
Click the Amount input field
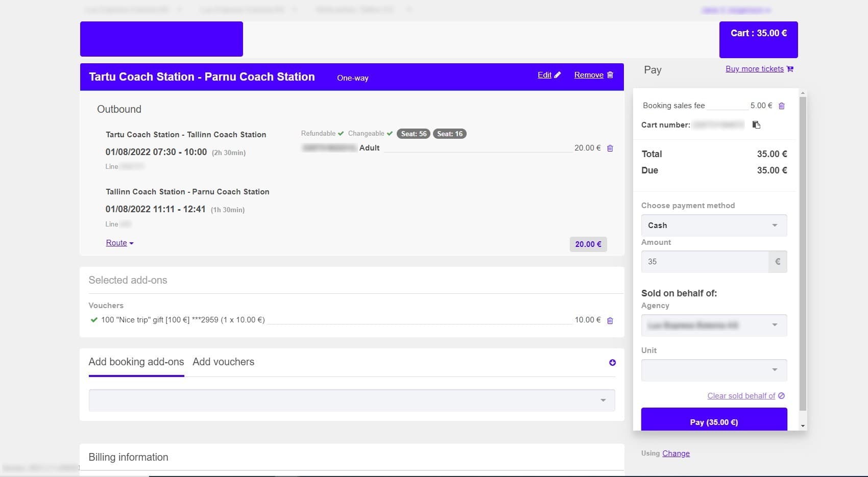pyautogui.click(x=705, y=262)
